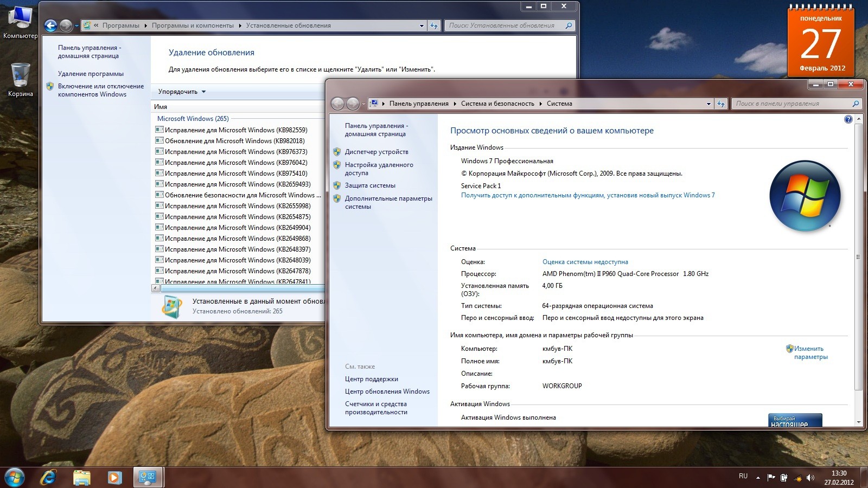Screen dimensions: 868x488
Task: Open the Корзина recycle bin icon
Action: pos(21,80)
